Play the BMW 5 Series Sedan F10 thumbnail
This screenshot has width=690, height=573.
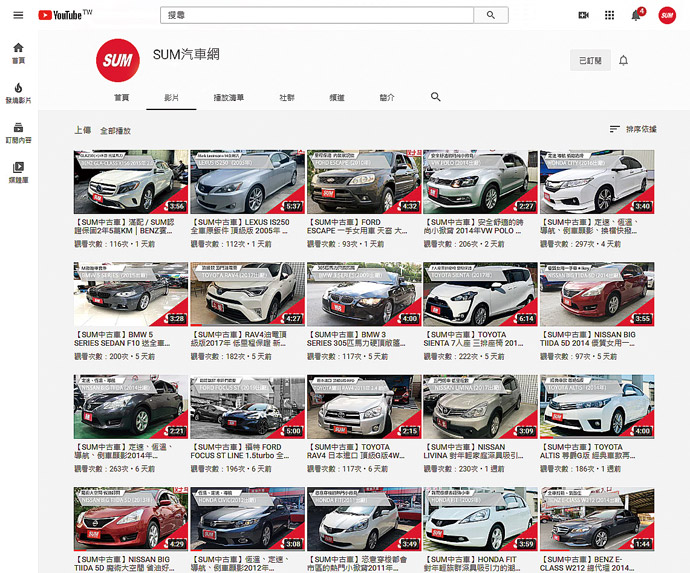[130, 295]
